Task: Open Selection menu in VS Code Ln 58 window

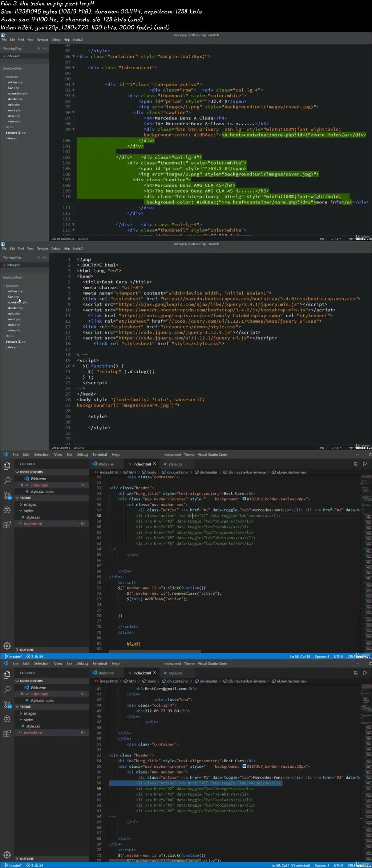Action: (x=42, y=455)
